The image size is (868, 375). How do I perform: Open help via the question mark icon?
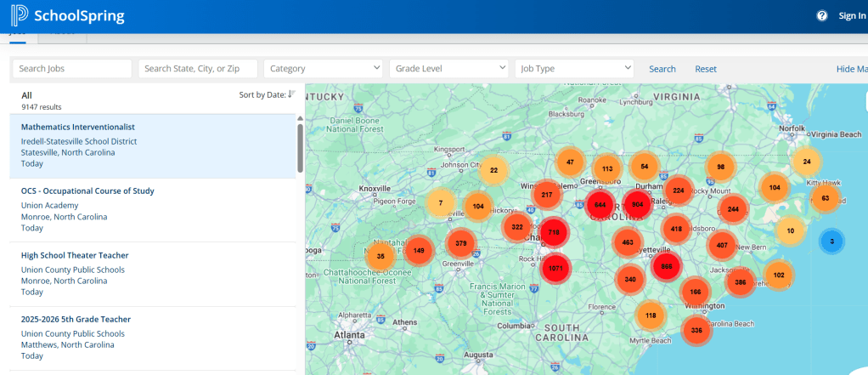821,16
